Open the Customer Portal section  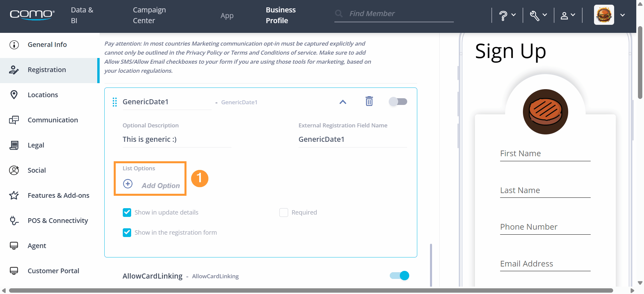[50, 271]
